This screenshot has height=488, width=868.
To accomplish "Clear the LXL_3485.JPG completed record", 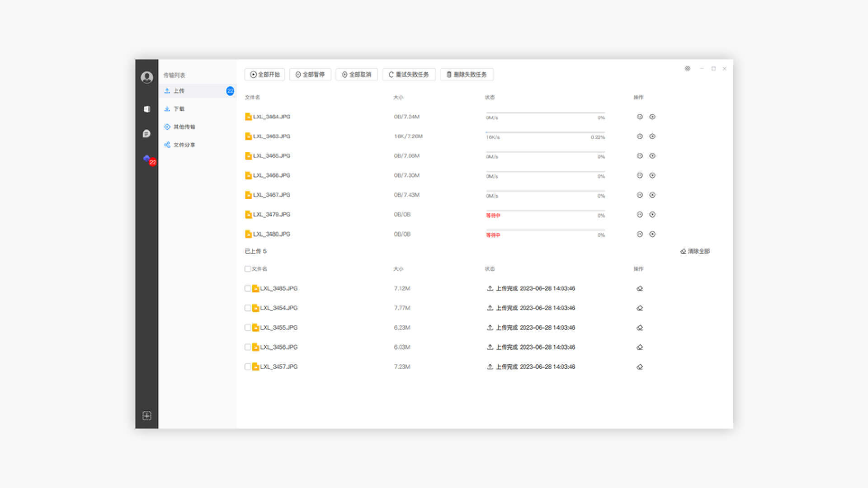I will [640, 289].
